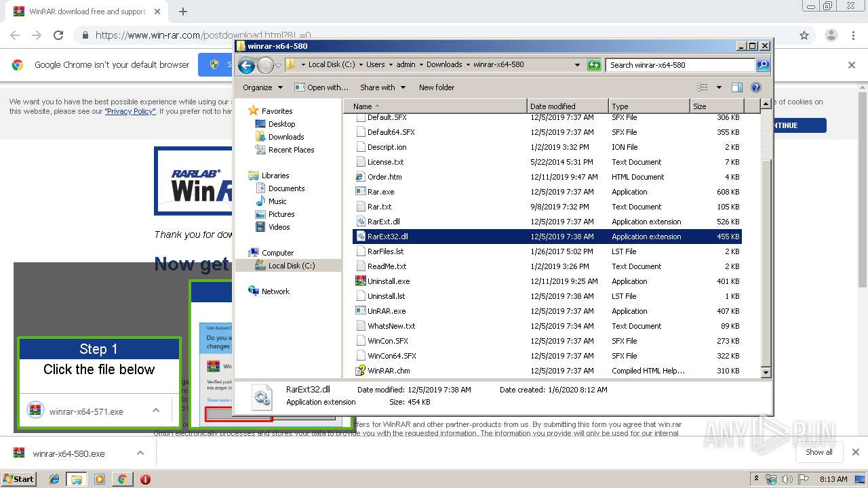Sort by the Size column header
The width and height of the screenshot is (868, 488).
(x=717, y=106)
